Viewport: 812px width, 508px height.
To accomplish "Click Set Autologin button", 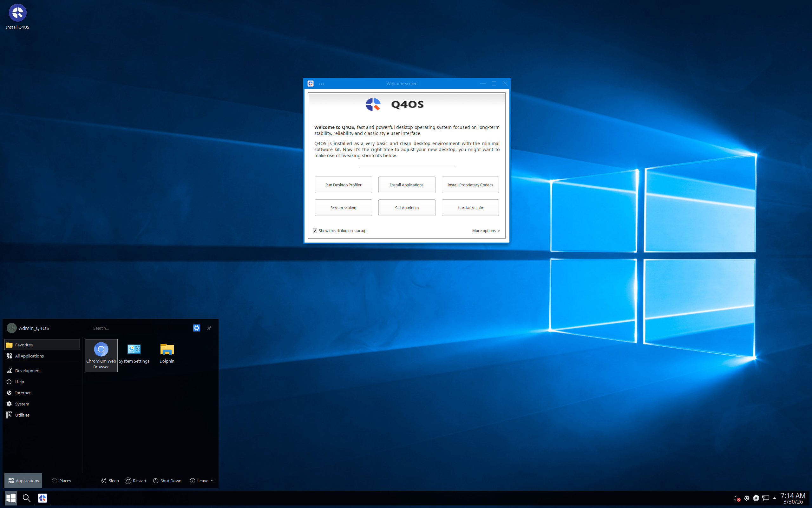I will pos(407,208).
